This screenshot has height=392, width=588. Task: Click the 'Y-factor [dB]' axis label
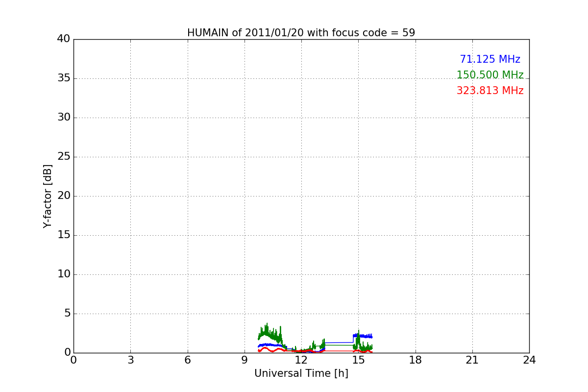pyautogui.click(x=48, y=196)
